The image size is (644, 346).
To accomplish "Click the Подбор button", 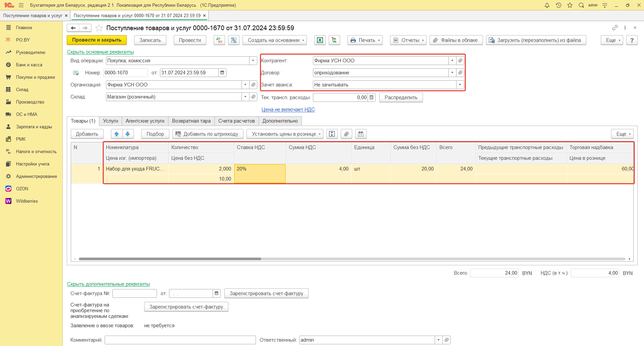I will (x=155, y=134).
